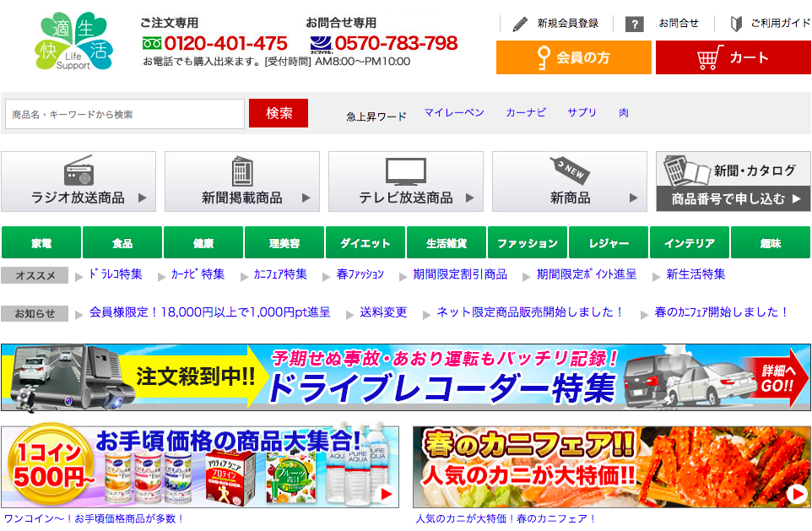Open the 趣味 category tab
This screenshot has width=812, height=531.
[771, 242]
